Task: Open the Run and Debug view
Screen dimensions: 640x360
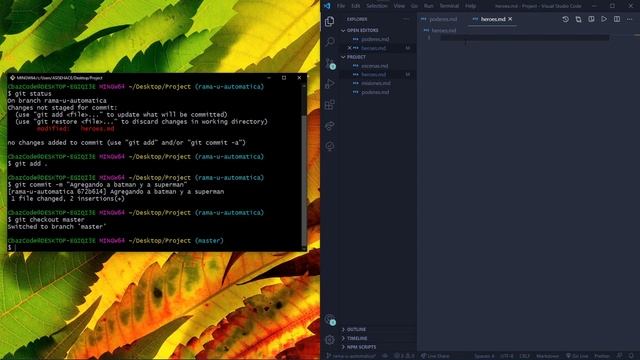Action: tap(329, 84)
